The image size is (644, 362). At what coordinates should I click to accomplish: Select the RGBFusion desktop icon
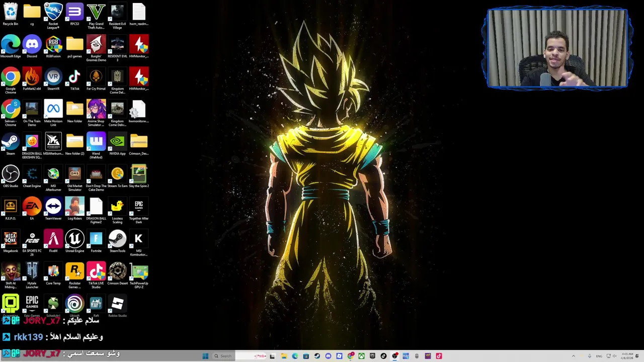point(53,47)
